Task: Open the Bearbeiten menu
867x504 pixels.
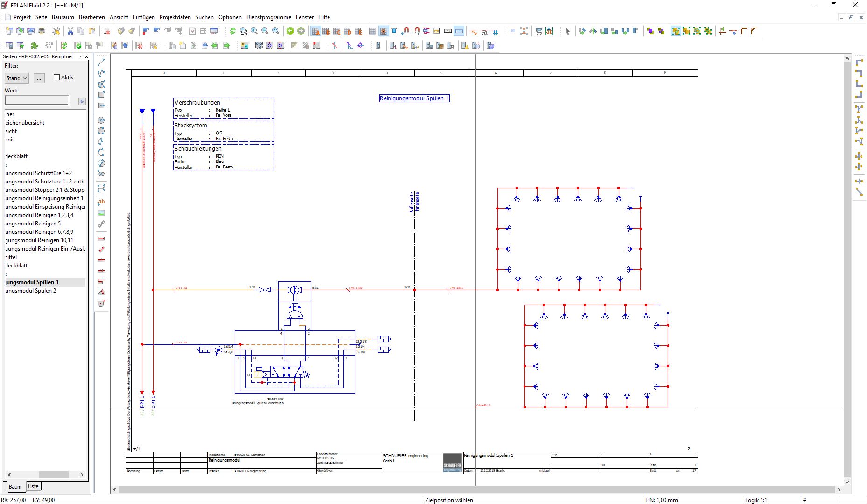Action: (x=92, y=17)
